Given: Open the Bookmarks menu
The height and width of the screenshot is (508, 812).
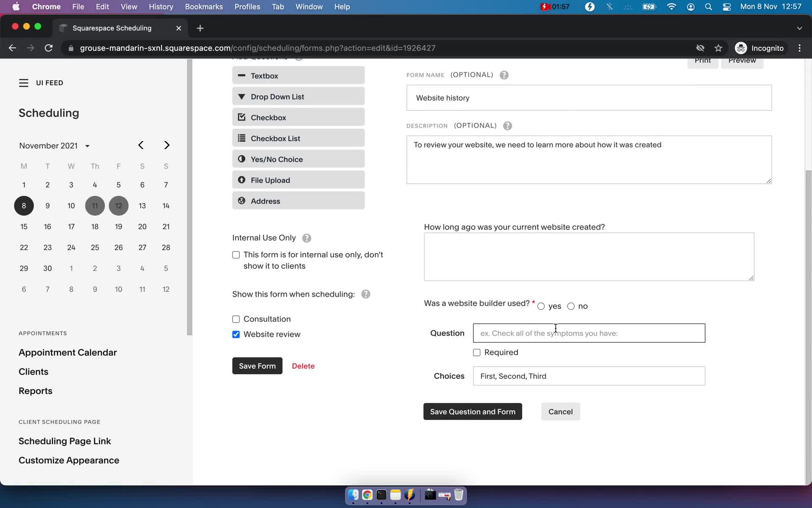Looking at the screenshot, I should point(204,7).
